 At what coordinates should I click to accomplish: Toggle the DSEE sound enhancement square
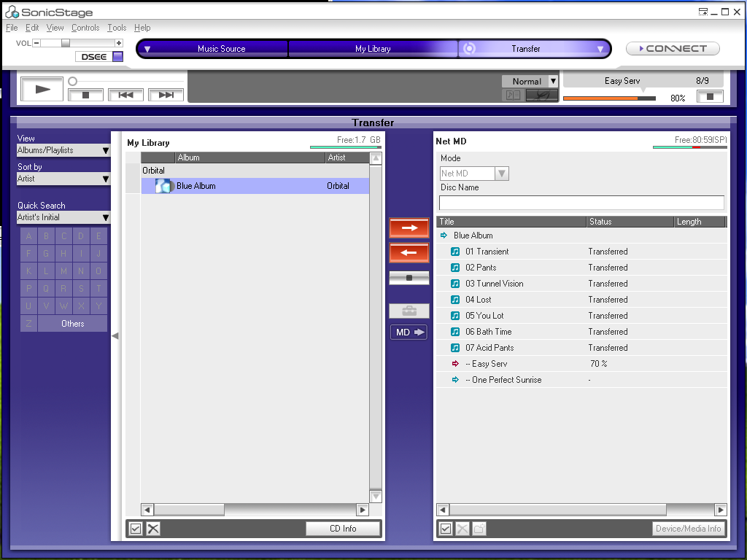click(x=117, y=57)
